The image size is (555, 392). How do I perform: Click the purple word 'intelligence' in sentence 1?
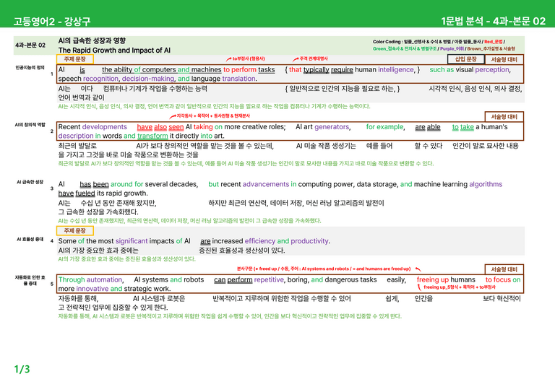click(396, 69)
